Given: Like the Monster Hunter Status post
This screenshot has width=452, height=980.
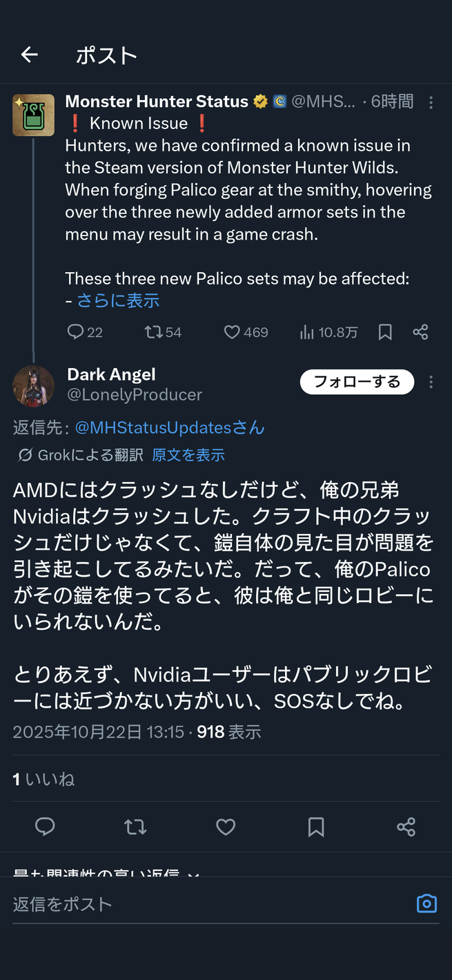Looking at the screenshot, I should tap(246, 332).
